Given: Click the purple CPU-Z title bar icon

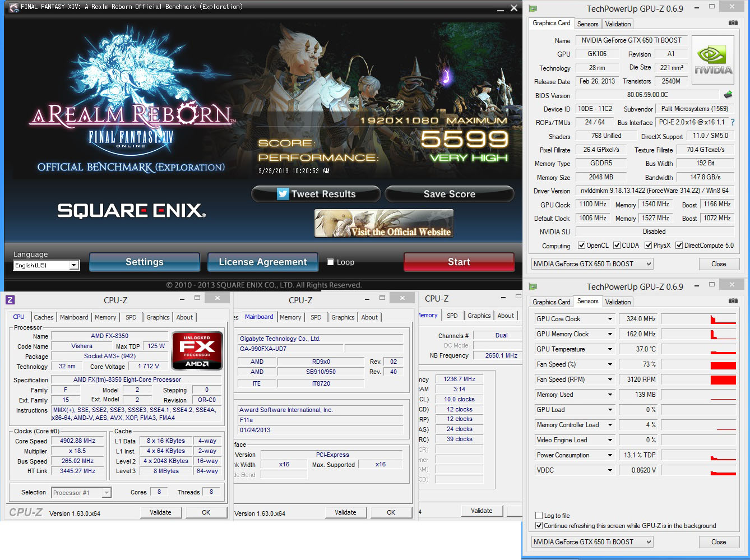Looking at the screenshot, I should tap(10, 300).
